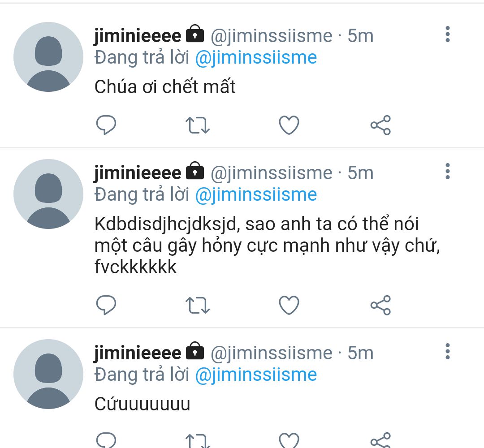Like the 'Kdbdisdjhcjdksjd' tweet
Screen dimensions: 484x448
[x=289, y=305]
